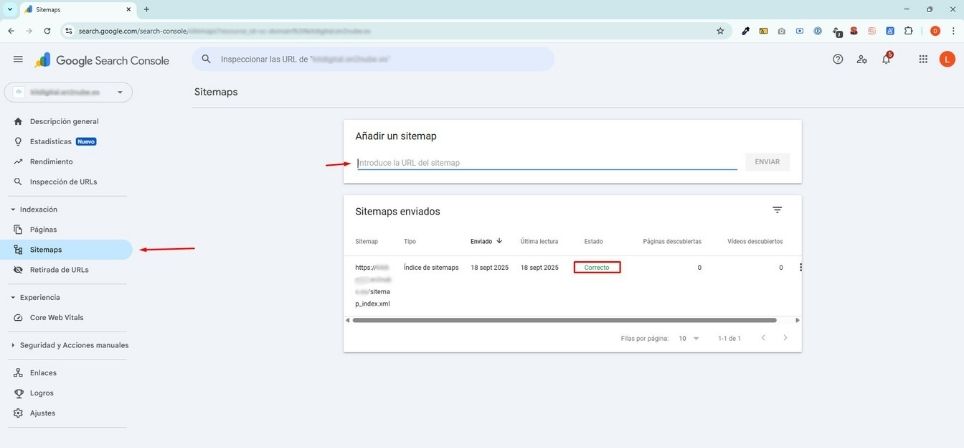The width and height of the screenshot is (964, 448).
Task: Collapse the Indexación section
Action: [14, 210]
